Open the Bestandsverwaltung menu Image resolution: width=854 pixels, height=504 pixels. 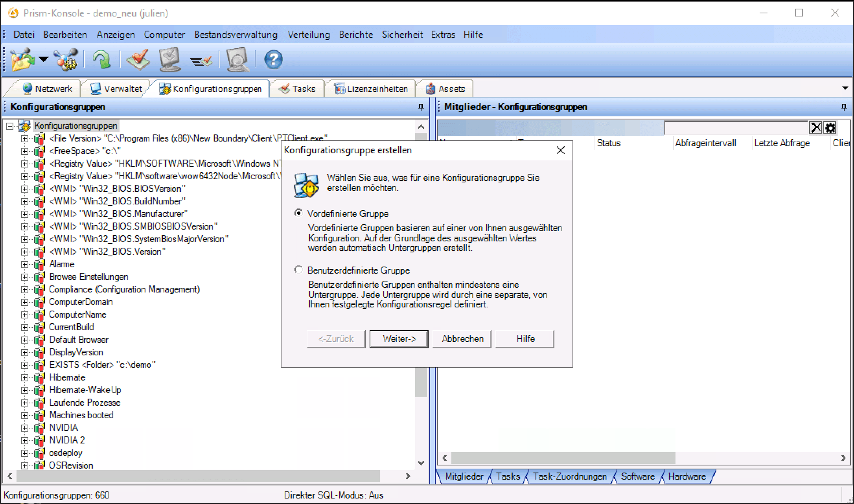[x=236, y=35]
